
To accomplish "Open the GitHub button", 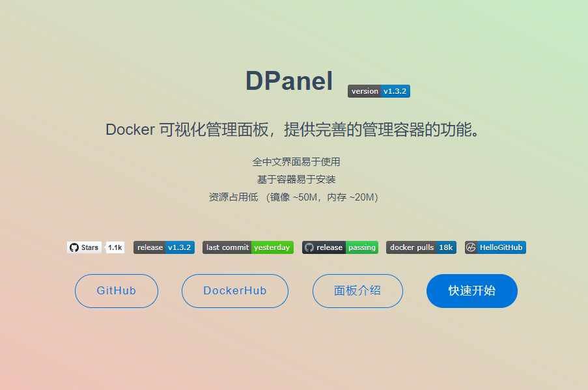I will [x=117, y=291].
